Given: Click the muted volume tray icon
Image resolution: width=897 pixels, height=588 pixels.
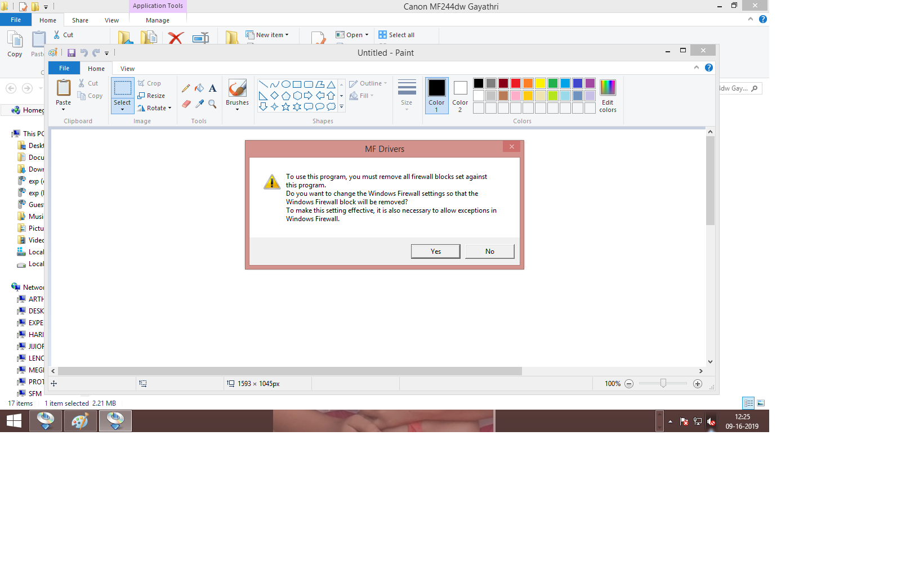Looking at the screenshot, I should [711, 421].
